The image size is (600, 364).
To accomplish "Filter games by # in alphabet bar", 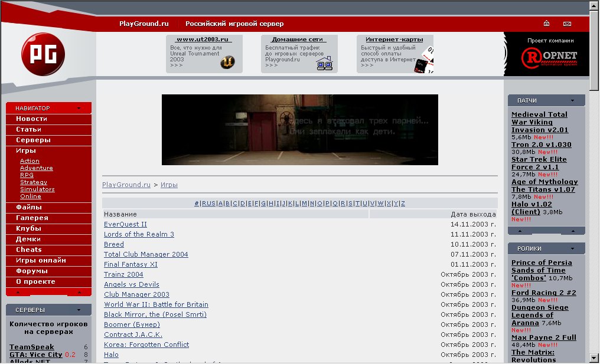I will pos(197,204).
